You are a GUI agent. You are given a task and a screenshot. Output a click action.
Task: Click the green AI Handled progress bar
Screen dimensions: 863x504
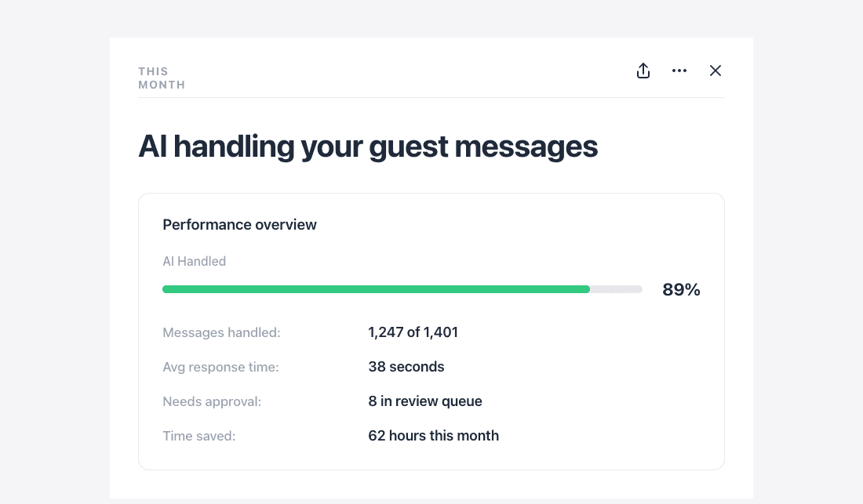376,289
